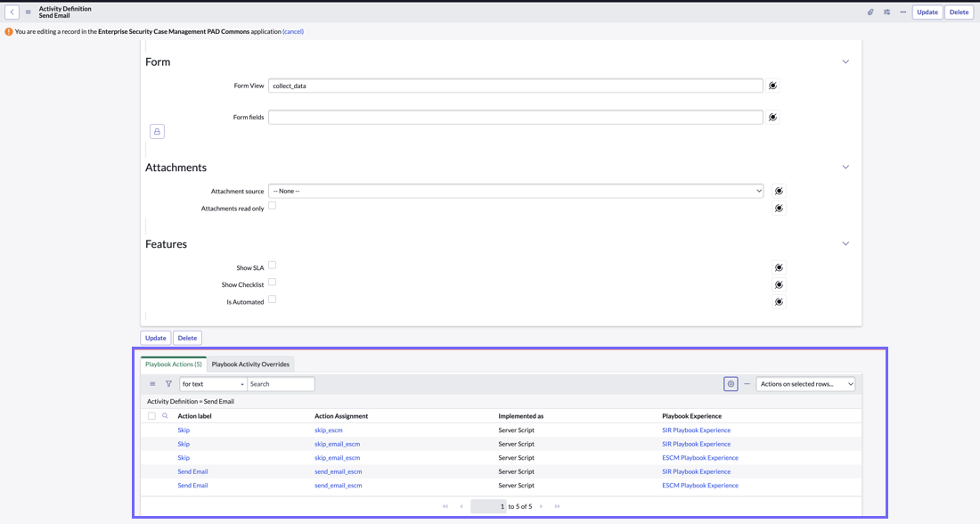Switch to Playbook Activity Overrides tab
Viewport: 980px width, 524px height.
coord(250,364)
